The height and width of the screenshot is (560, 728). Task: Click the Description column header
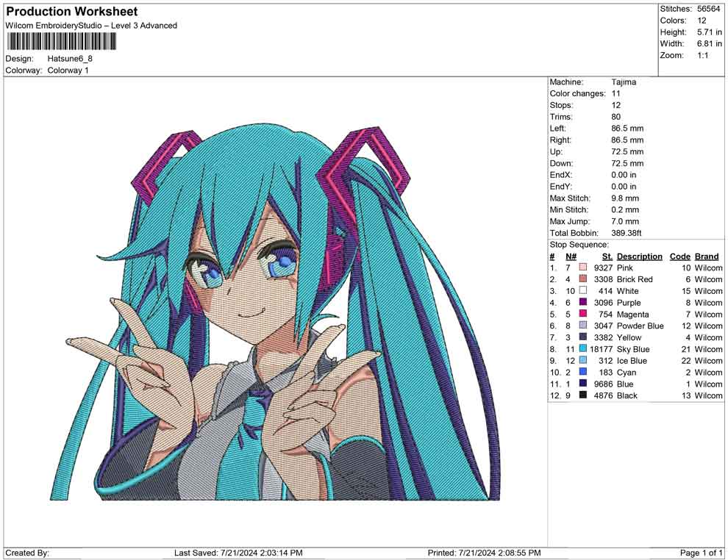(640, 256)
